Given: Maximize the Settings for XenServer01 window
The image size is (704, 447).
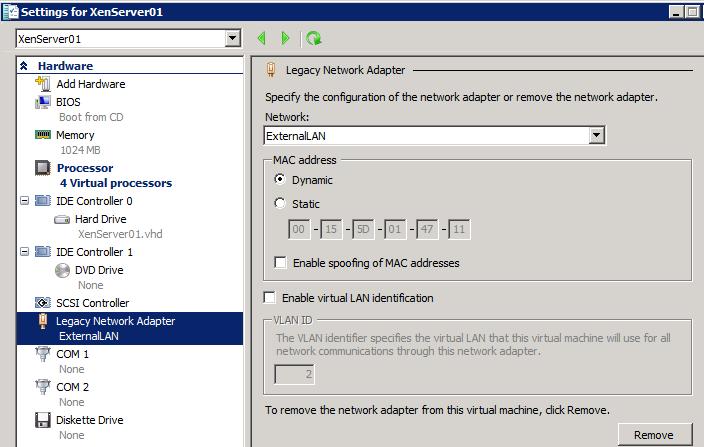Looking at the screenshot, I should tap(692, 12).
